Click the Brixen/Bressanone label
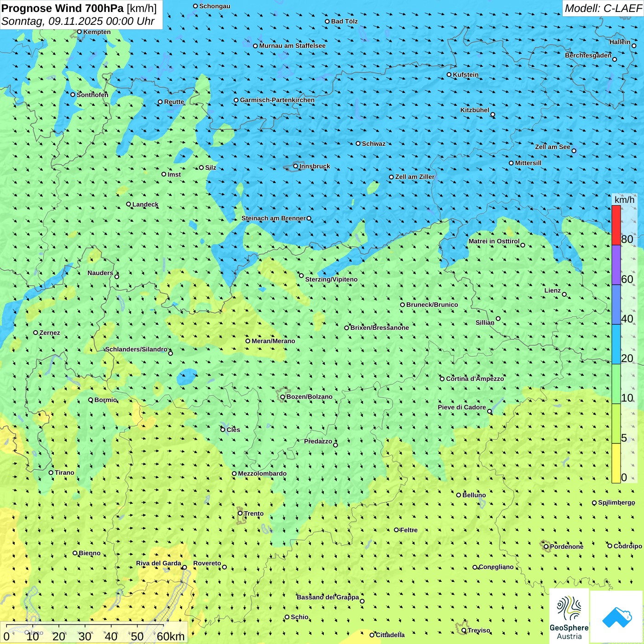The height and width of the screenshot is (644, 644). 379,328
